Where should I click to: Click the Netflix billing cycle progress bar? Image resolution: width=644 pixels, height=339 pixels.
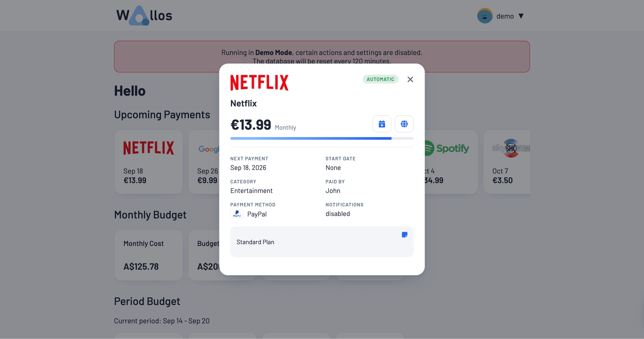[322, 138]
